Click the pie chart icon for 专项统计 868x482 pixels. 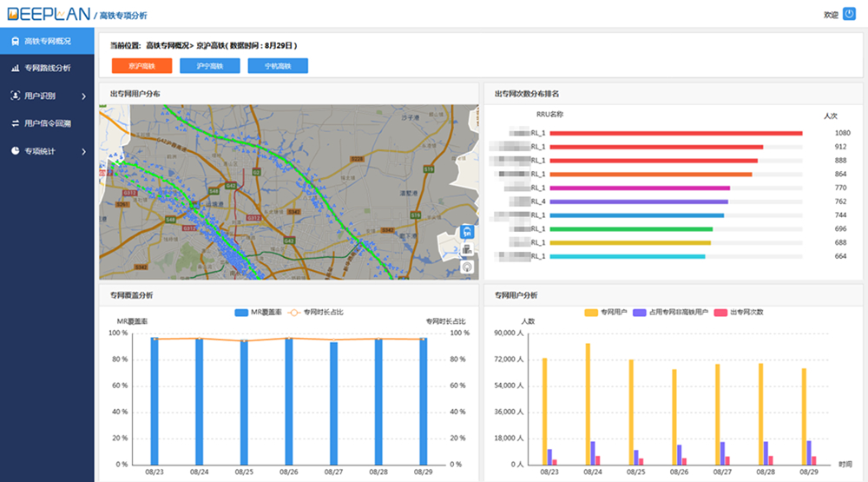tap(16, 151)
